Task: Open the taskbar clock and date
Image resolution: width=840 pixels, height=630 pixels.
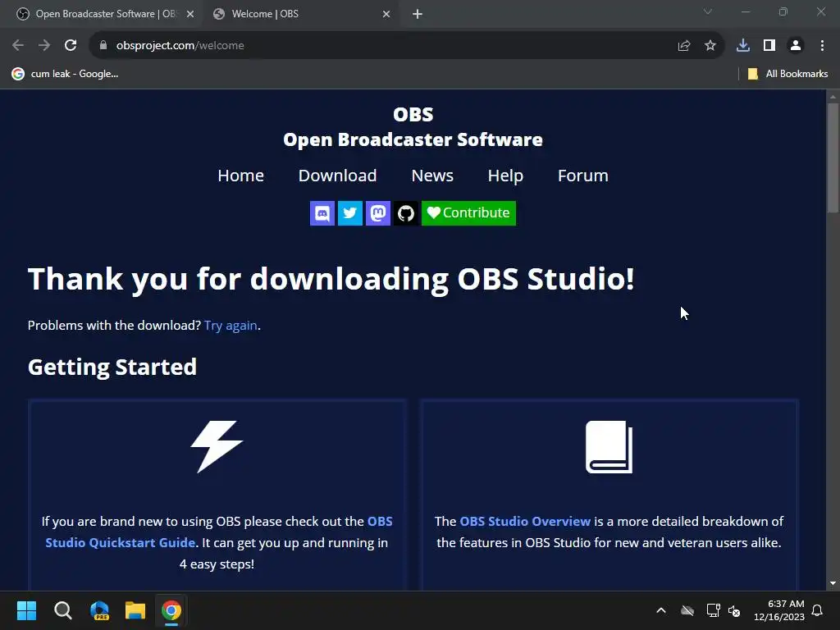Action: 779,610
